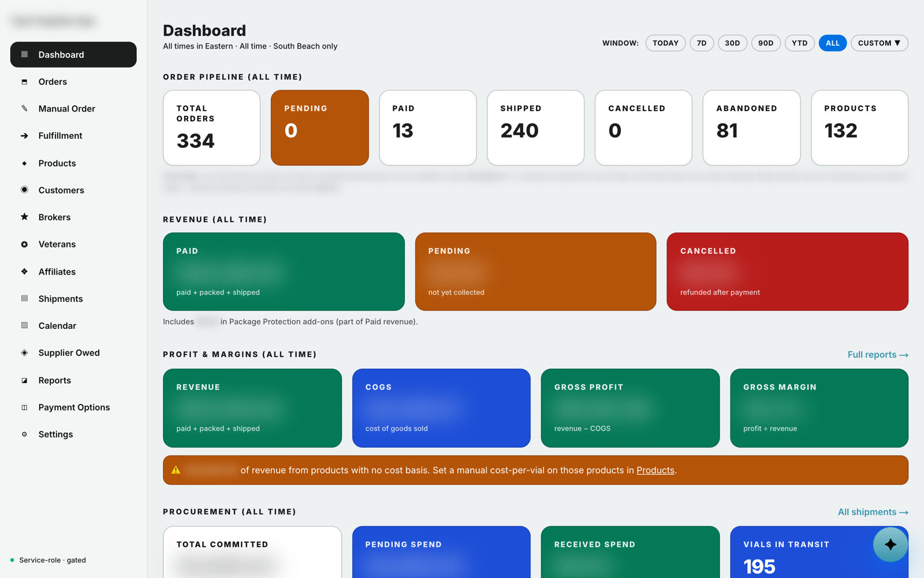This screenshot has width=924, height=578.
Task: Click the Dashboard icon in the sidebar
Action: point(24,54)
